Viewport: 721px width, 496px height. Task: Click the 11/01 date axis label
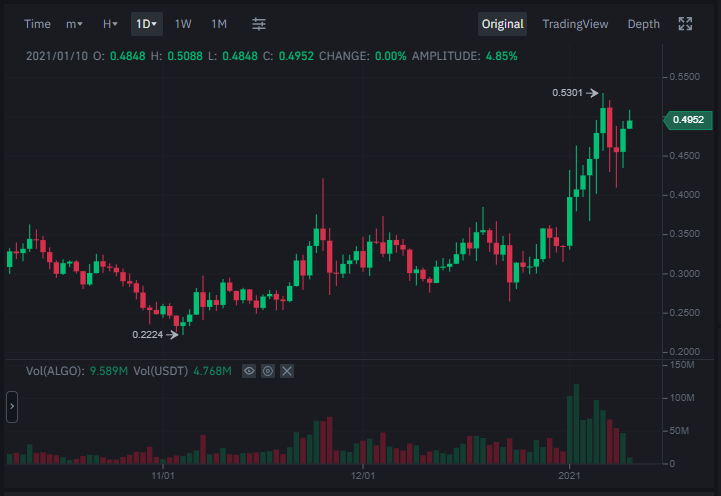[x=163, y=476]
